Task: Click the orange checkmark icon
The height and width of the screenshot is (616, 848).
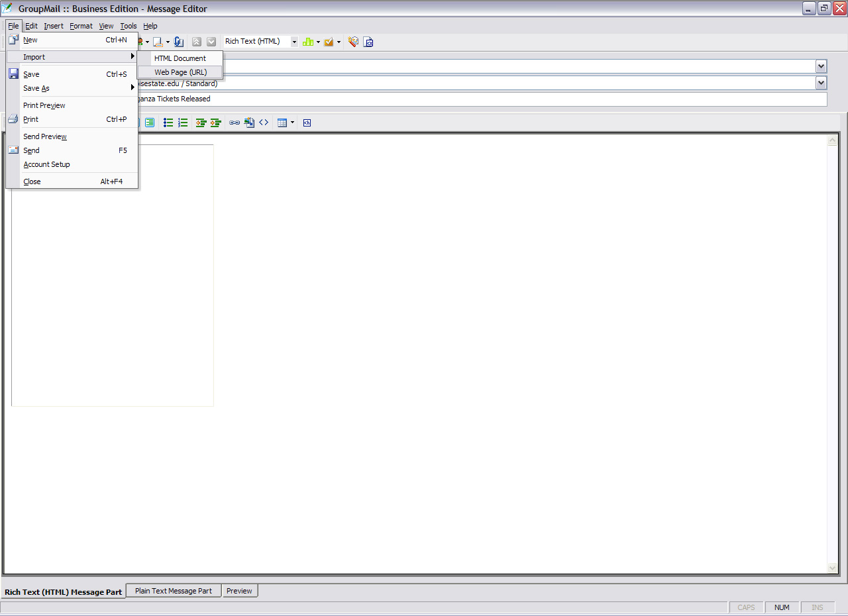Action: (329, 42)
